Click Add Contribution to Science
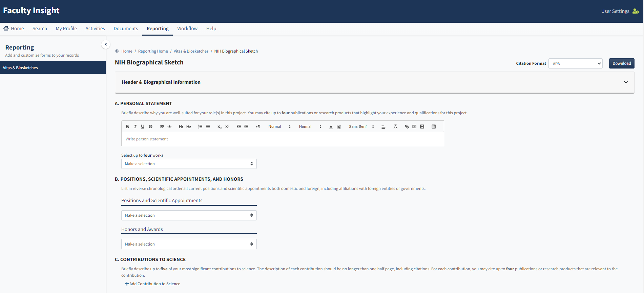Screen dimensions: 644x293 [x=152, y=284]
